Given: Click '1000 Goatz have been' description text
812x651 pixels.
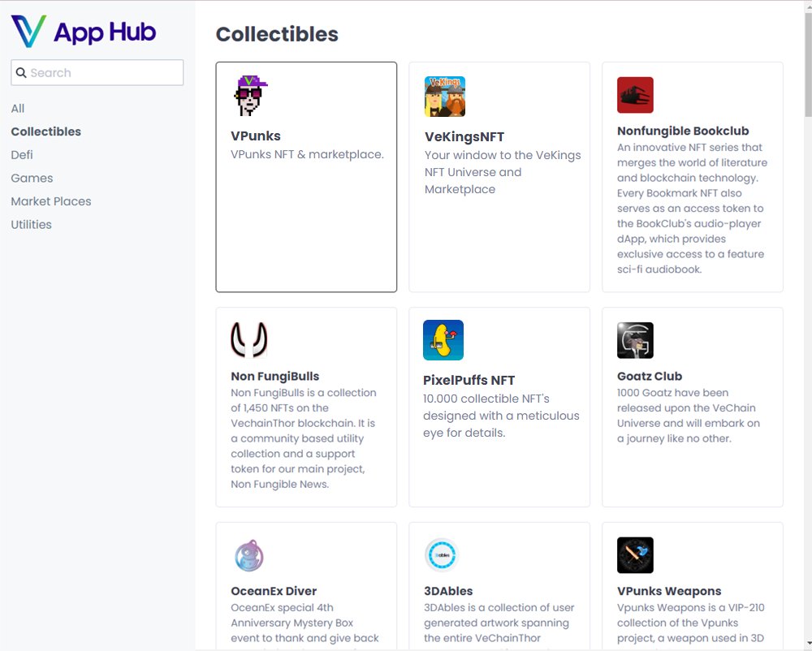Looking at the screenshot, I should [x=672, y=393].
